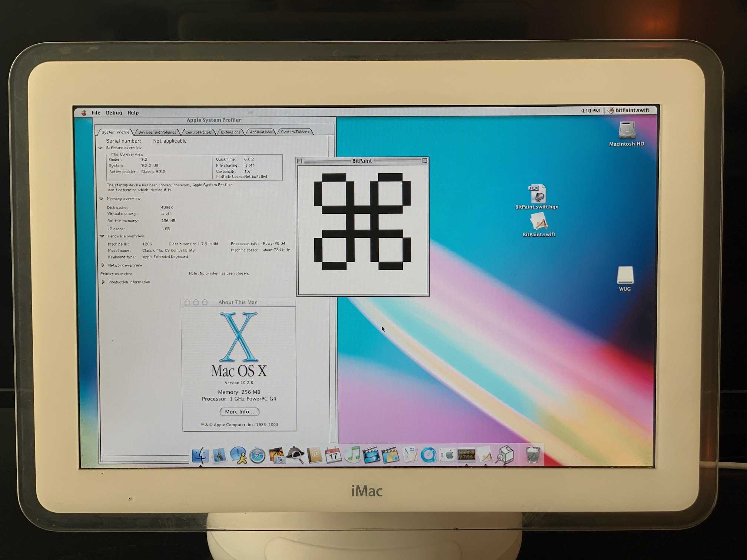
Task: Click inside the BitPaint drawing canvas
Action: click(x=363, y=230)
